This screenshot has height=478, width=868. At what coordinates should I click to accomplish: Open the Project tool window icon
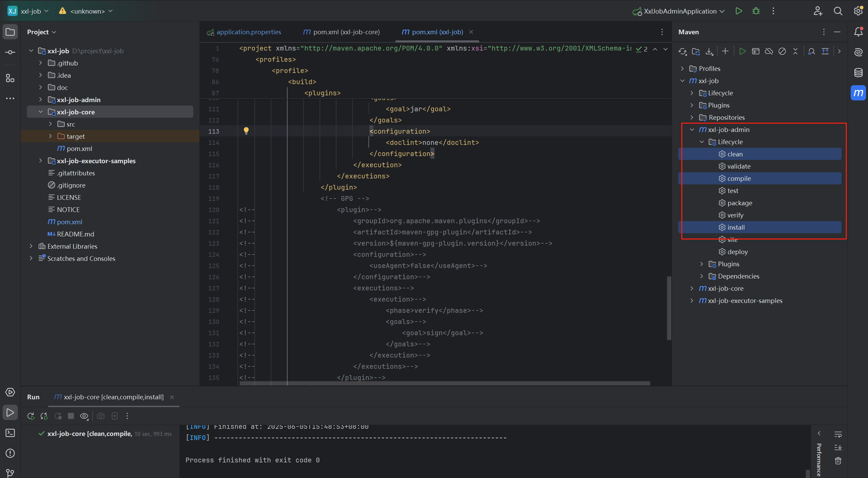[x=10, y=32]
